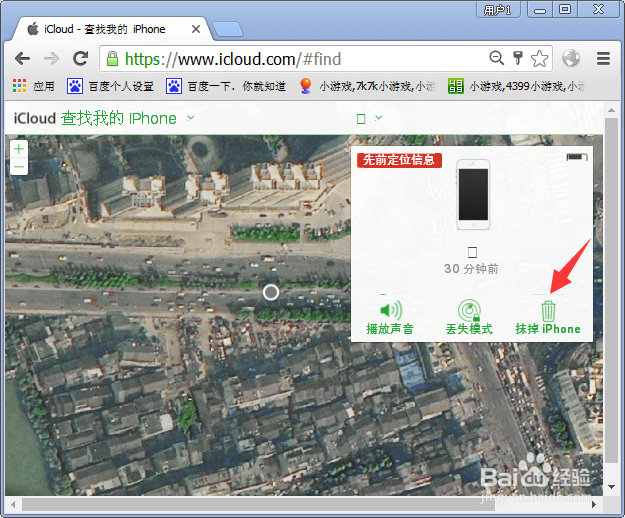Click the device location marker on map

(x=271, y=292)
